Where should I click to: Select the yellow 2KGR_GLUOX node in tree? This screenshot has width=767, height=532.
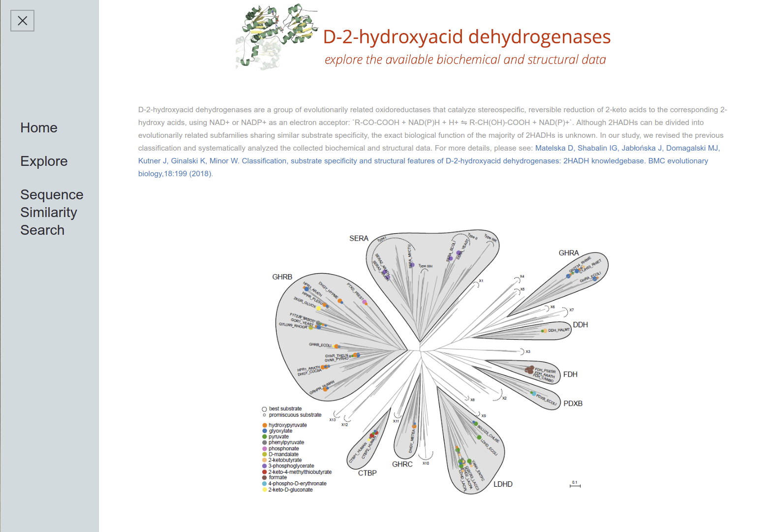coord(318,309)
